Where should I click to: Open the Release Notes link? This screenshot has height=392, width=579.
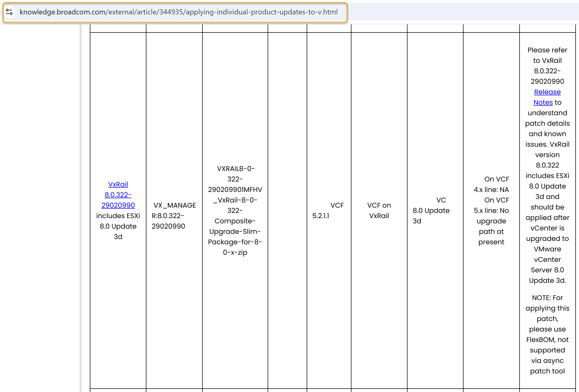click(x=547, y=92)
